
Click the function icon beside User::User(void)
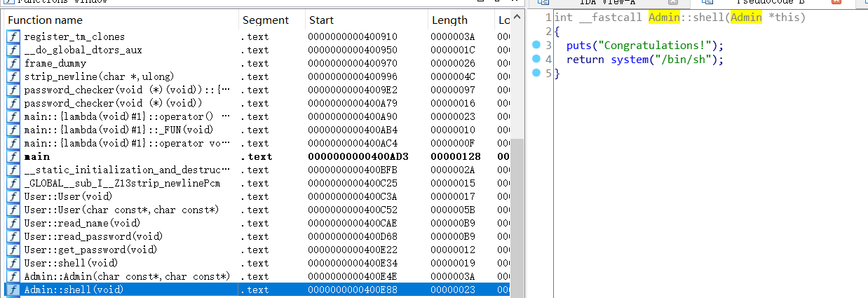[x=13, y=196]
